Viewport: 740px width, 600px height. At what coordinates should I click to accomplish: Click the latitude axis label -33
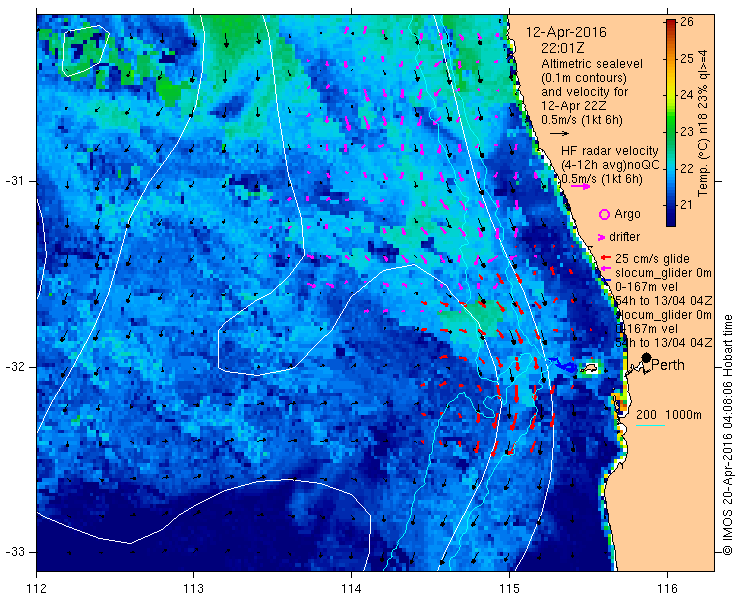click(x=14, y=552)
